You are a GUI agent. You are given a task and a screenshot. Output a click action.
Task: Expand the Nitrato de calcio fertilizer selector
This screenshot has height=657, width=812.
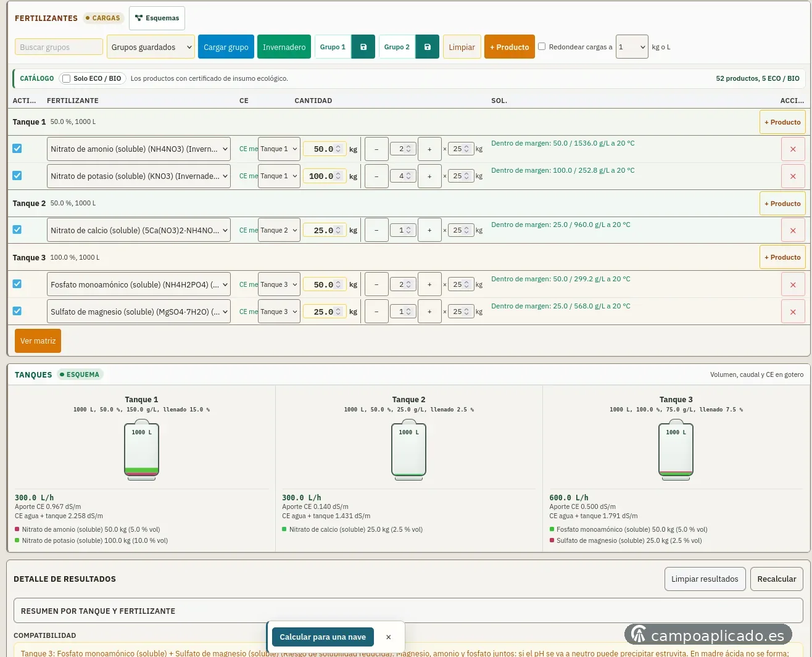(139, 231)
